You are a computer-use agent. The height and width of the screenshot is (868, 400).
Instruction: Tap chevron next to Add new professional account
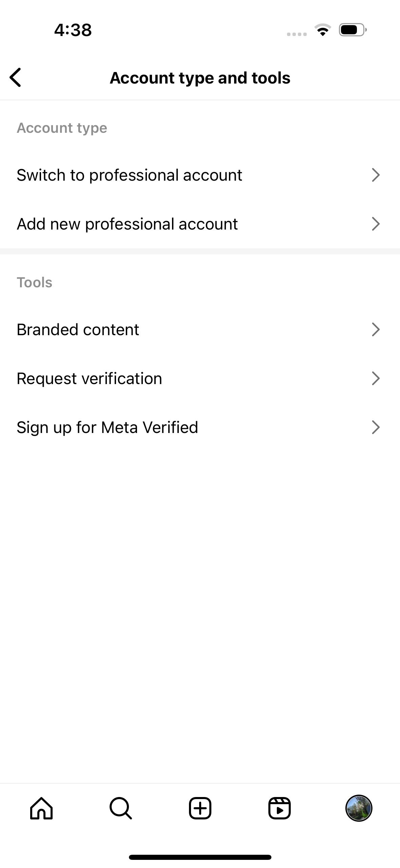point(375,224)
